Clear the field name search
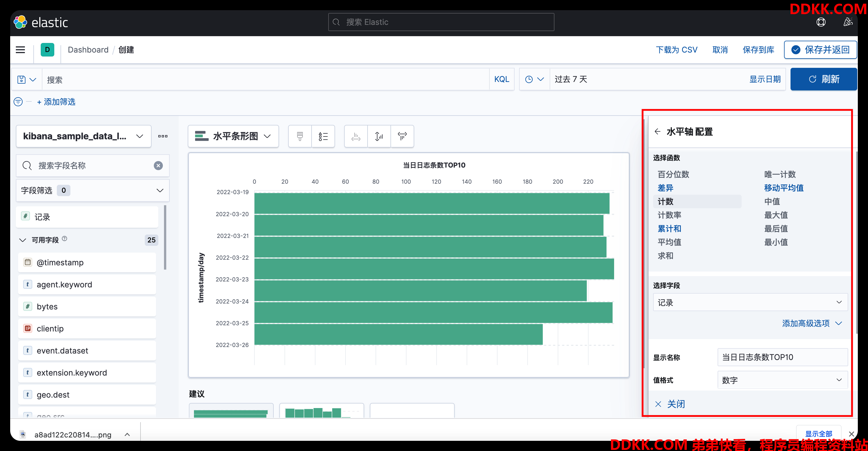The height and width of the screenshot is (451, 868). 158,166
